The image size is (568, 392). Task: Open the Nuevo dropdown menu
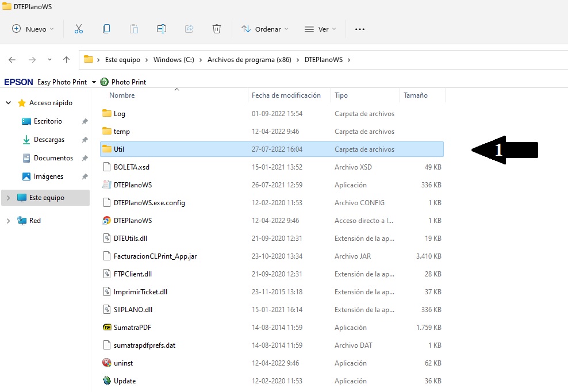pyautogui.click(x=33, y=29)
